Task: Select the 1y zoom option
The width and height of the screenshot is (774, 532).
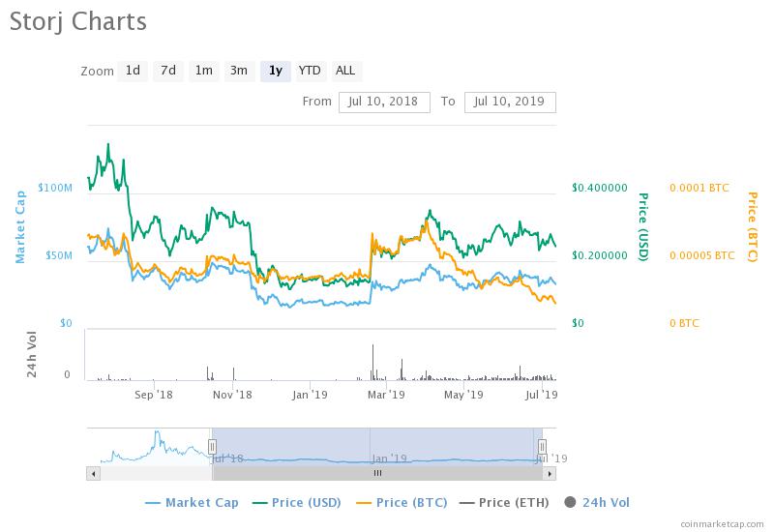Action: point(276,71)
